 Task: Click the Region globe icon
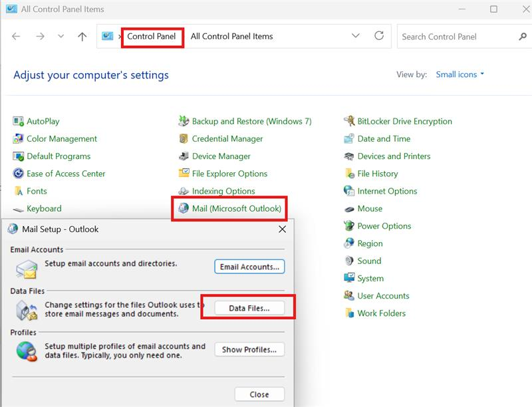pos(349,243)
